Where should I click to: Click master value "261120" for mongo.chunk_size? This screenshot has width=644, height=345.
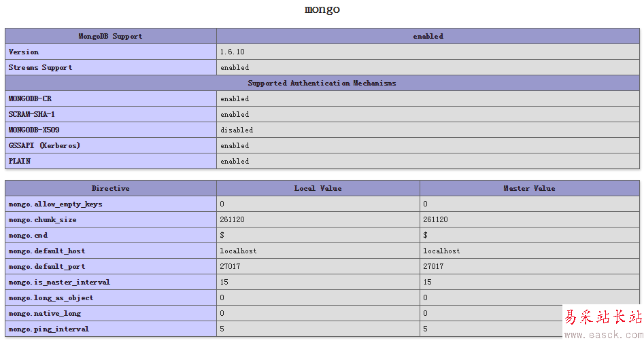click(435, 219)
